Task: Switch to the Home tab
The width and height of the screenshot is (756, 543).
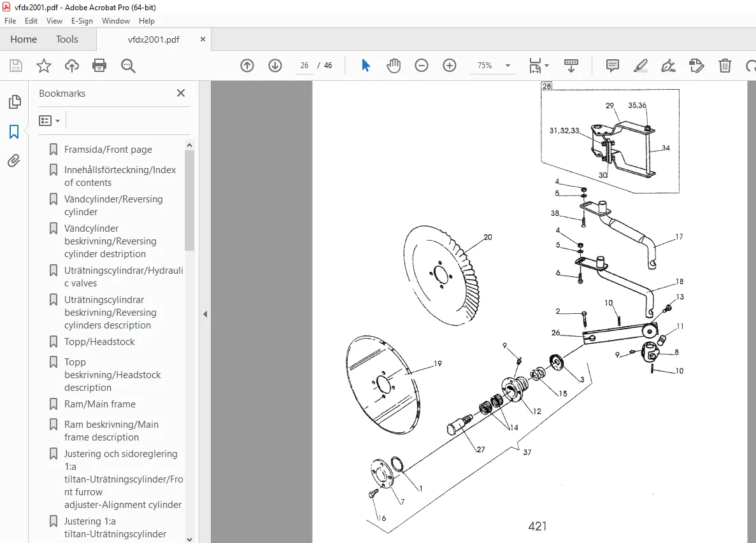Action: click(x=24, y=39)
